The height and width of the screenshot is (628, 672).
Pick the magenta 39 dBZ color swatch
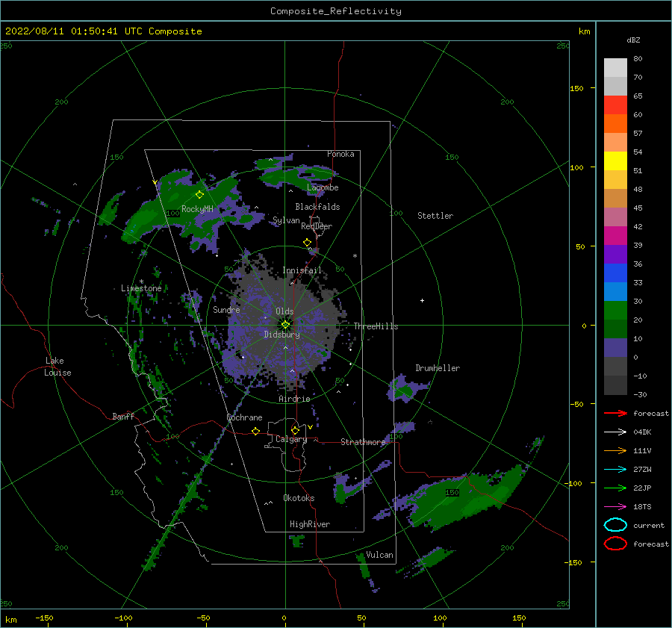615,235
